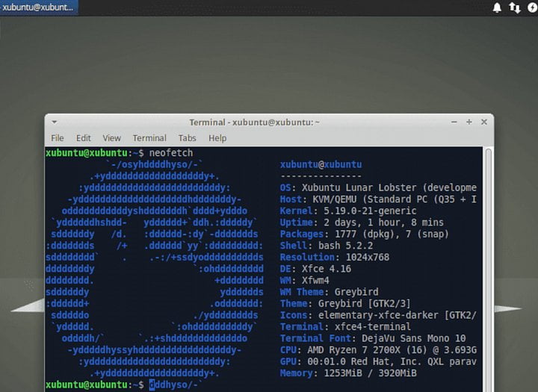Click the xubuntu@xubuntu neofetch header text
Viewport: 538px width, 392px height.
[x=321, y=164]
